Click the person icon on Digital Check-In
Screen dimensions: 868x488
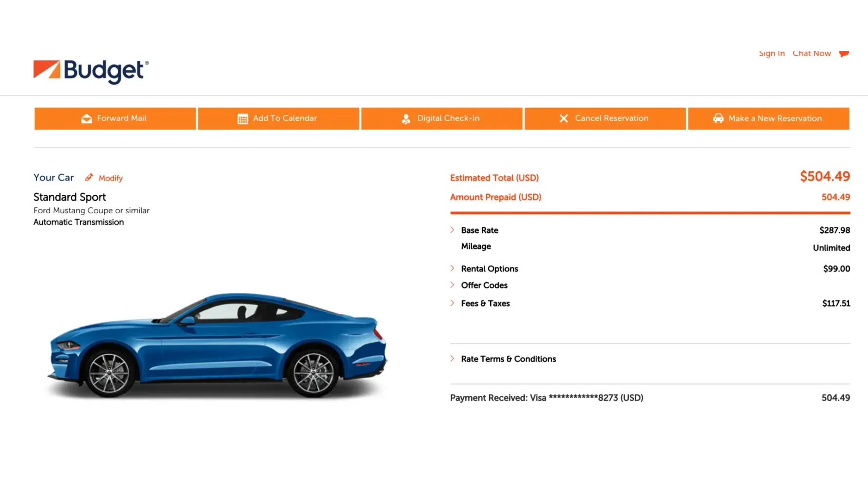tap(406, 119)
